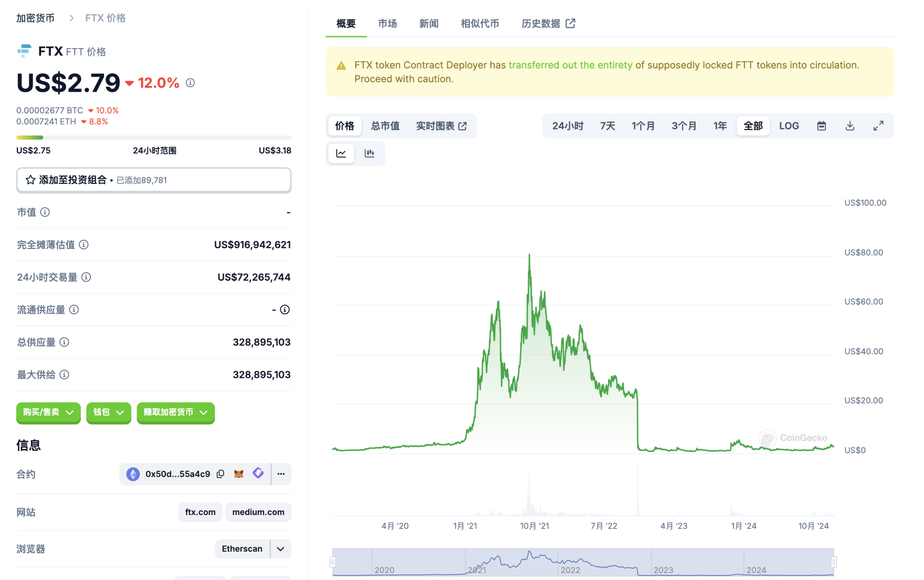
Task: Click the price peak on the chart
Action: click(529, 255)
